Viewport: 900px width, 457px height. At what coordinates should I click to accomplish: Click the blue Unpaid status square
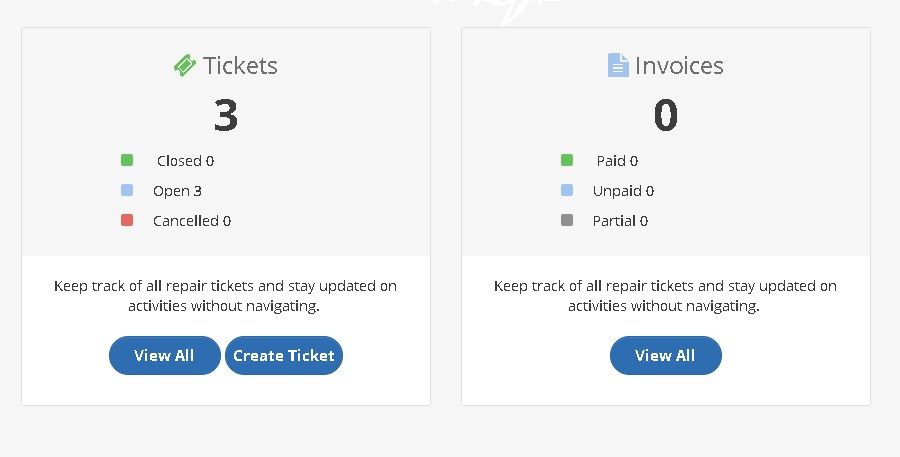[x=567, y=190]
